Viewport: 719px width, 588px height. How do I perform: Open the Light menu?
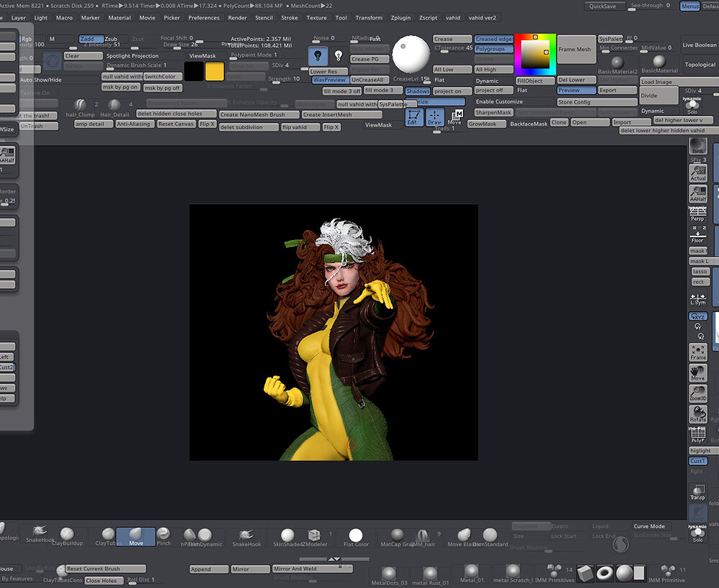41,17
